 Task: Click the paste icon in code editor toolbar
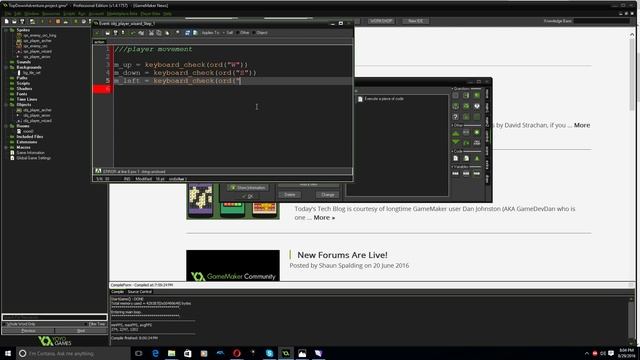pyautogui.click(x=167, y=33)
